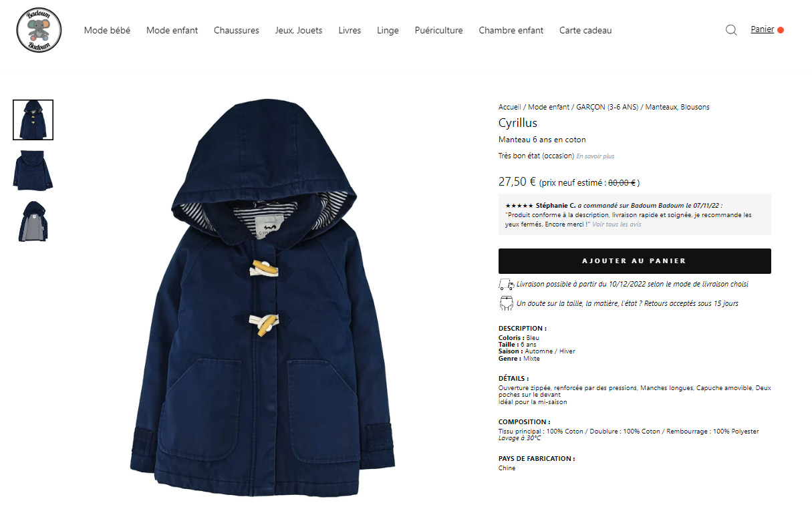Image resolution: width=812 pixels, height=513 pixels.
Task: Select the front view coat thumbnail
Action: click(x=33, y=120)
